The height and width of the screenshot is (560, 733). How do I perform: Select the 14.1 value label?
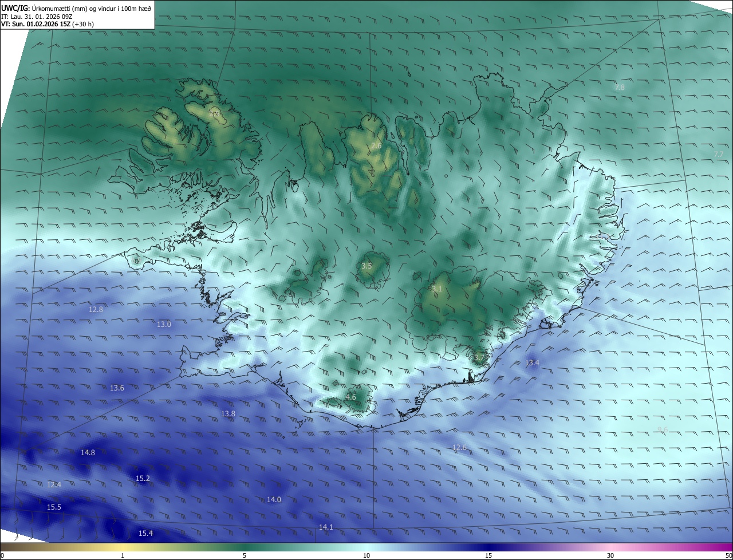pos(326,527)
